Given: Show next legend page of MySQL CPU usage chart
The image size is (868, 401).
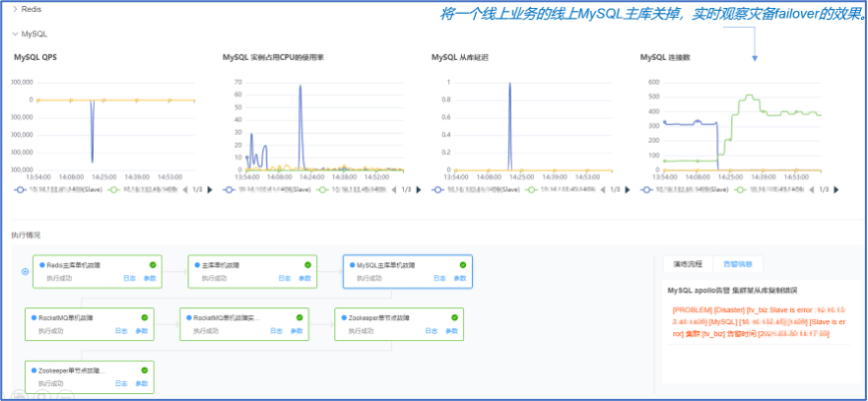Looking at the screenshot, I should [x=418, y=190].
